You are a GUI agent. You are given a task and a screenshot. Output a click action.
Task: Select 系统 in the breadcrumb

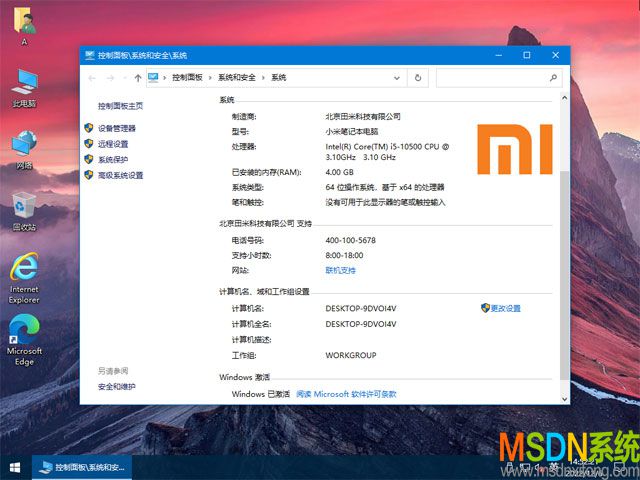click(x=279, y=78)
